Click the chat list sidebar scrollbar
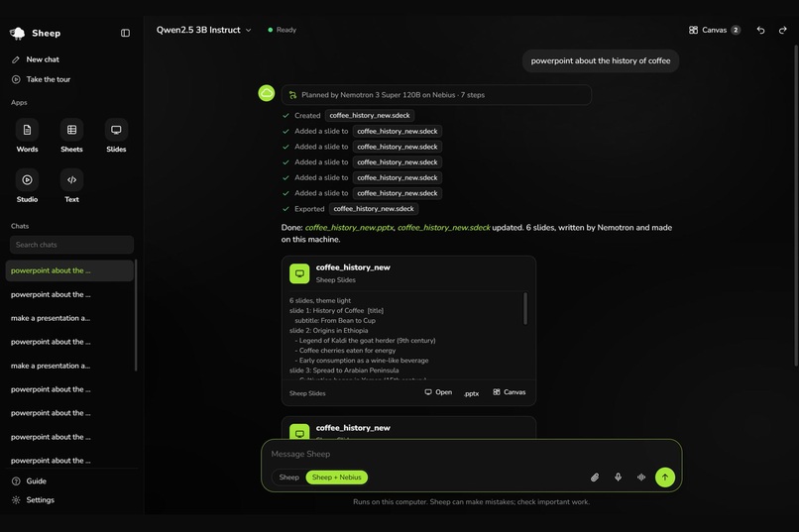 pos(136,316)
